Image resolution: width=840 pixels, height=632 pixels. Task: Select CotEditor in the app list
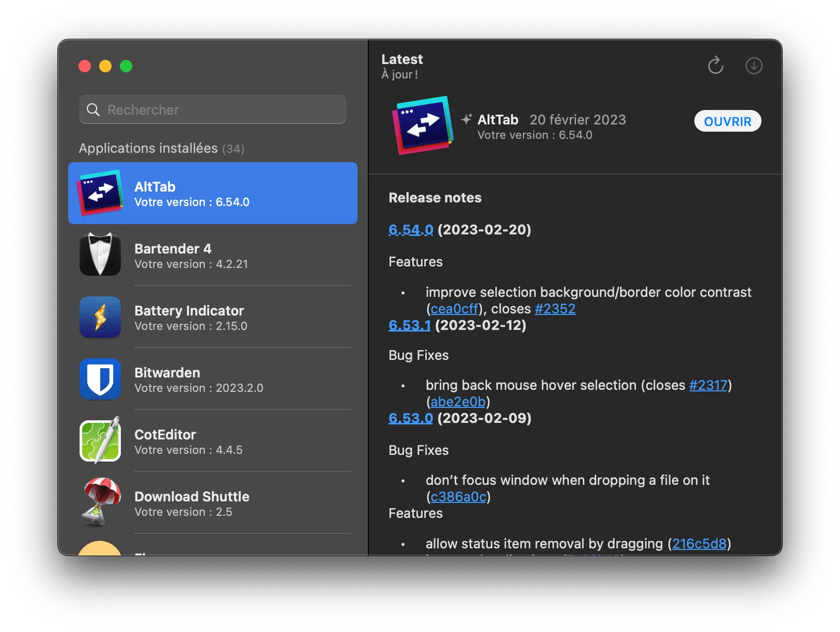point(213,441)
